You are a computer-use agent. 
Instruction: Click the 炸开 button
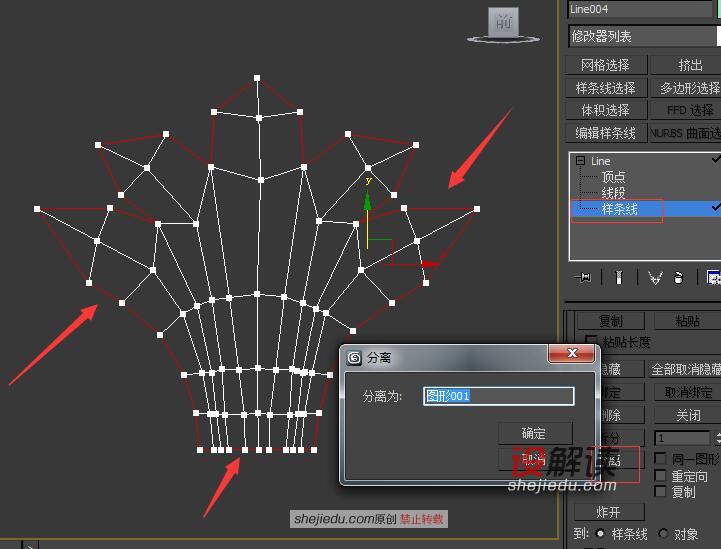(609, 512)
